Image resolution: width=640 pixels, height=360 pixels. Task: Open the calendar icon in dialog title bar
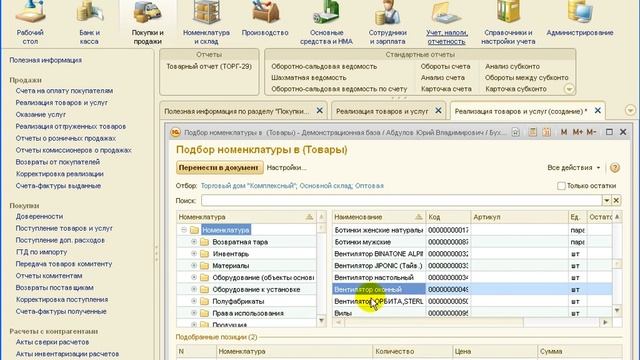click(547, 132)
